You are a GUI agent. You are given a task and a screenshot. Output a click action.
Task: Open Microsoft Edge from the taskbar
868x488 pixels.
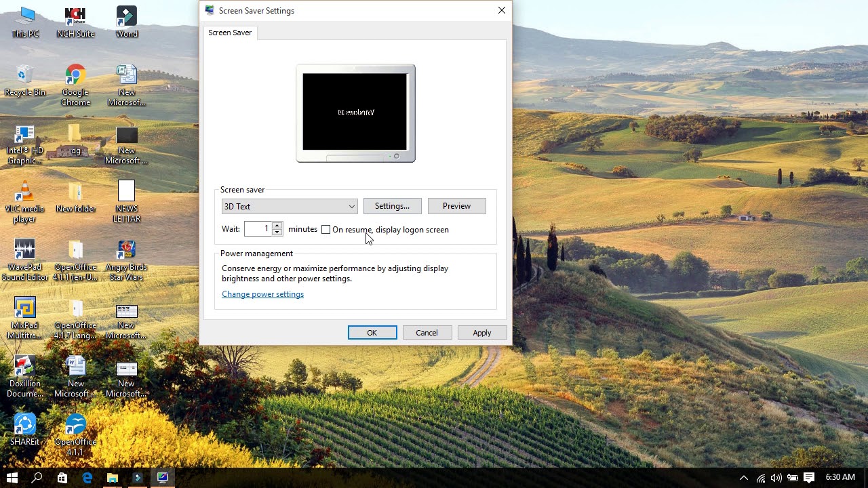click(x=87, y=478)
